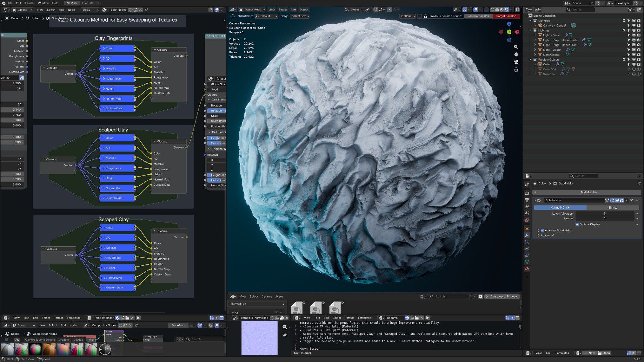Viewport: 644px width, 362px height.
Task: Select wireframe viewport shading mode
Action: (493, 10)
